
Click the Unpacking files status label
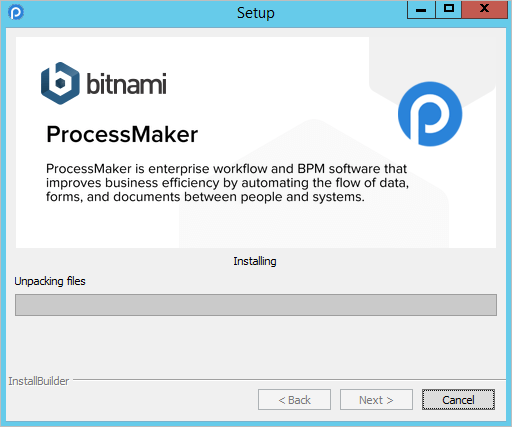(x=50, y=281)
